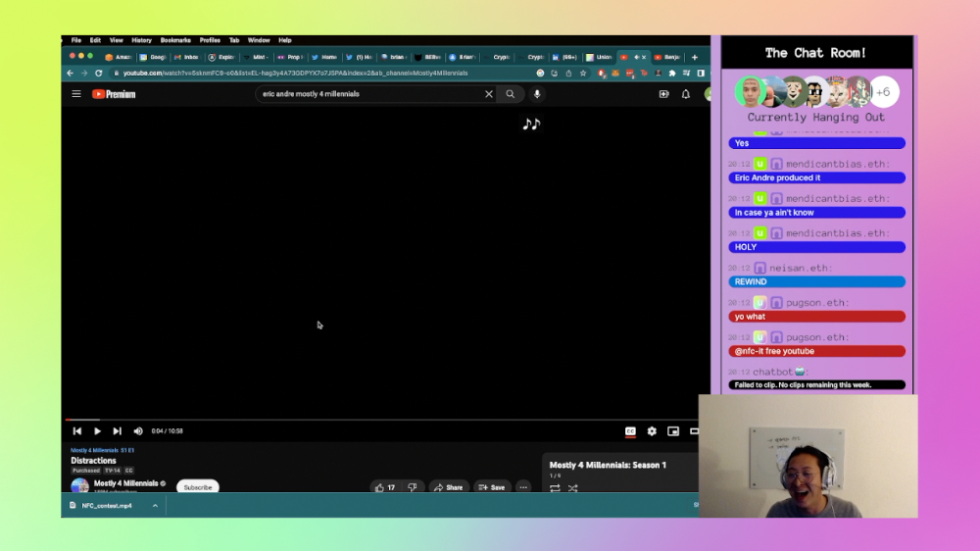Open the Bookmarks menu
The image size is (980, 551).
(175, 40)
